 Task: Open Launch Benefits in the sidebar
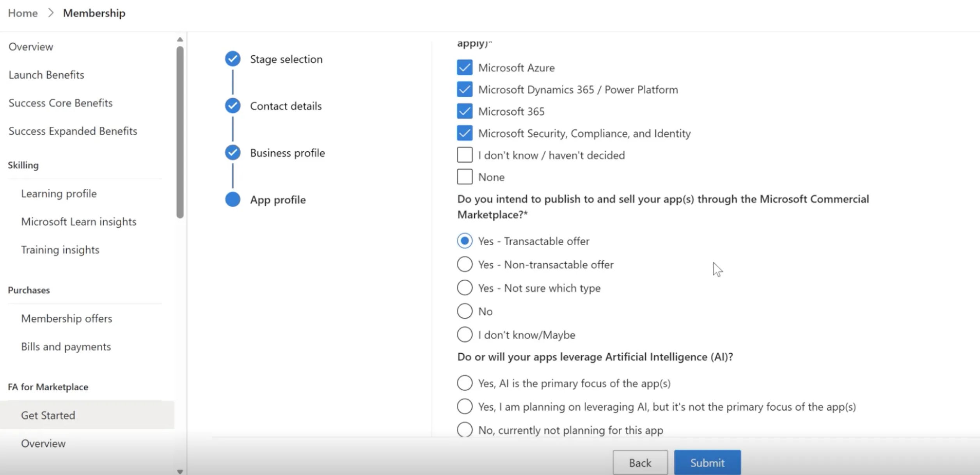click(46, 75)
